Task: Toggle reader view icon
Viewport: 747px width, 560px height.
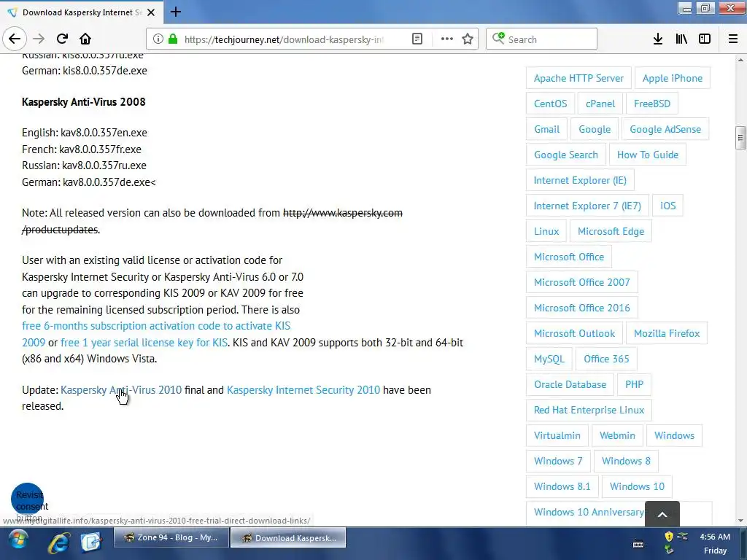Action: coord(417,39)
